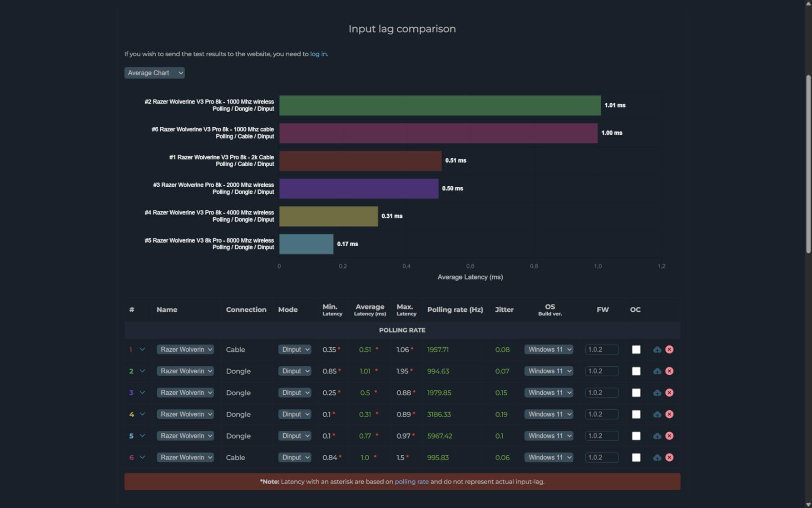Click the Jitter column header

(504, 310)
